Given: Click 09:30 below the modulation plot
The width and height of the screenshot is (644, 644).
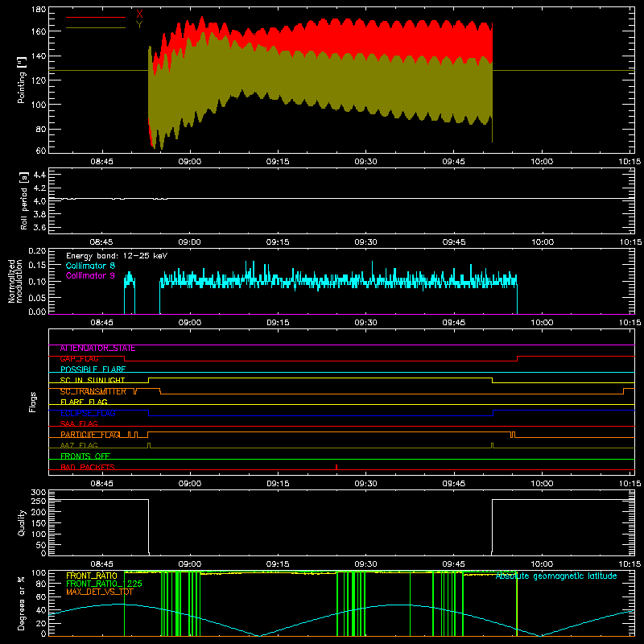Looking at the screenshot, I should click(x=365, y=323).
